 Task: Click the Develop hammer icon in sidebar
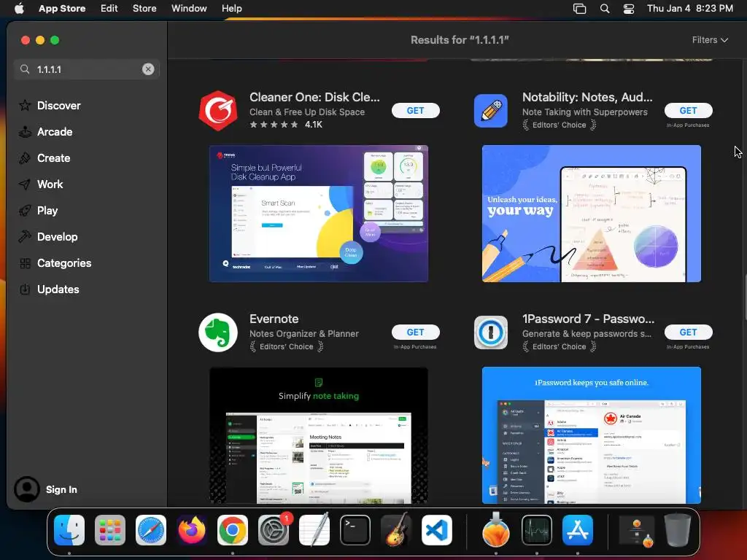pyautogui.click(x=25, y=237)
